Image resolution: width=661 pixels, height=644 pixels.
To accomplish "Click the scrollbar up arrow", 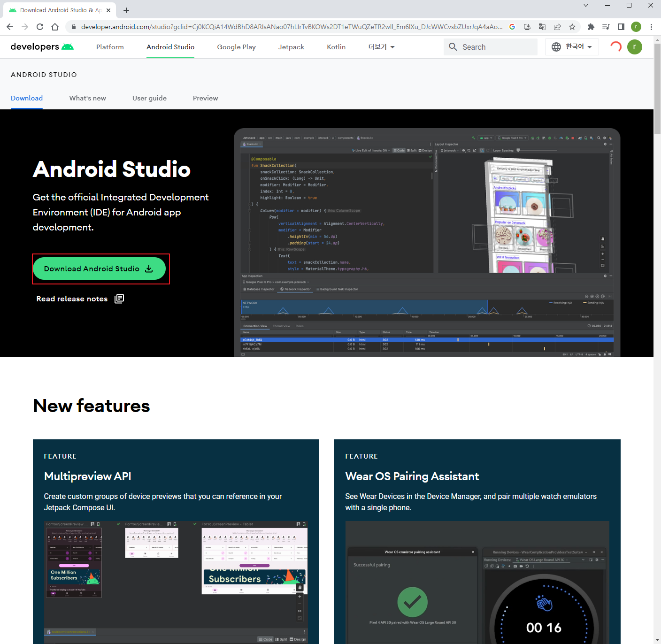I will (657, 39).
